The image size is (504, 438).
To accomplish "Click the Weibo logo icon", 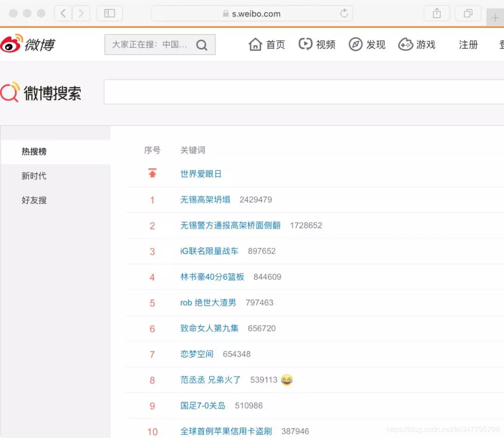I will pyautogui.click(x=12, y=43).
